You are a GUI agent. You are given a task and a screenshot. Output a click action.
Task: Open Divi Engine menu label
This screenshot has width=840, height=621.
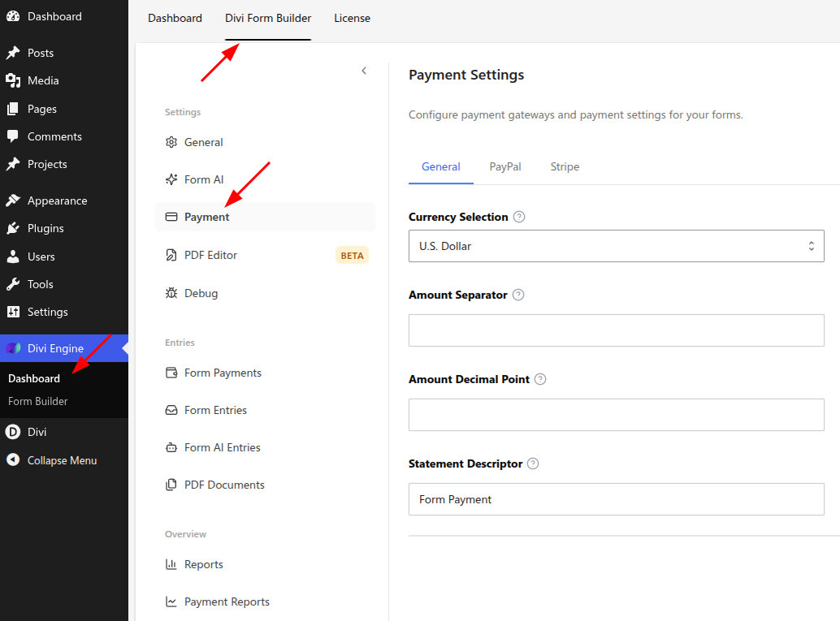[x=56, y=348]
